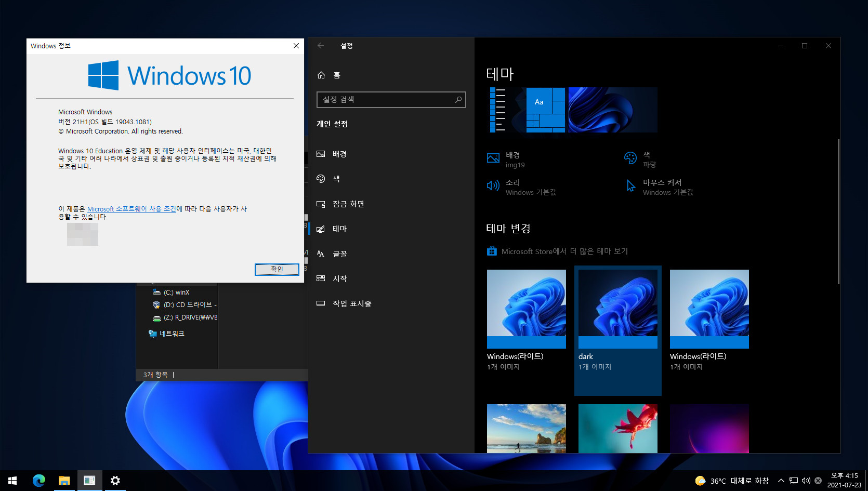Select the Colors palette icon in sidebar
Image resolution: width=868 pixels, height=491 pixels.
click(321, 179)
